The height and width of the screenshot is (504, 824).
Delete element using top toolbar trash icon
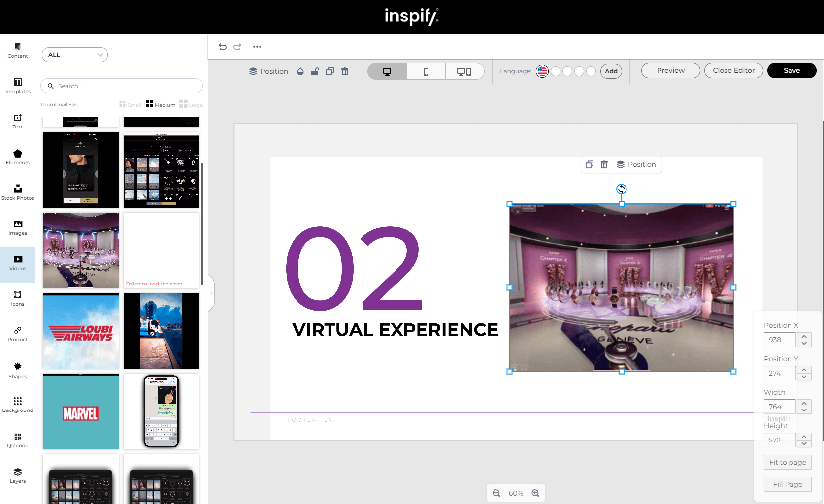click(345, 71)
